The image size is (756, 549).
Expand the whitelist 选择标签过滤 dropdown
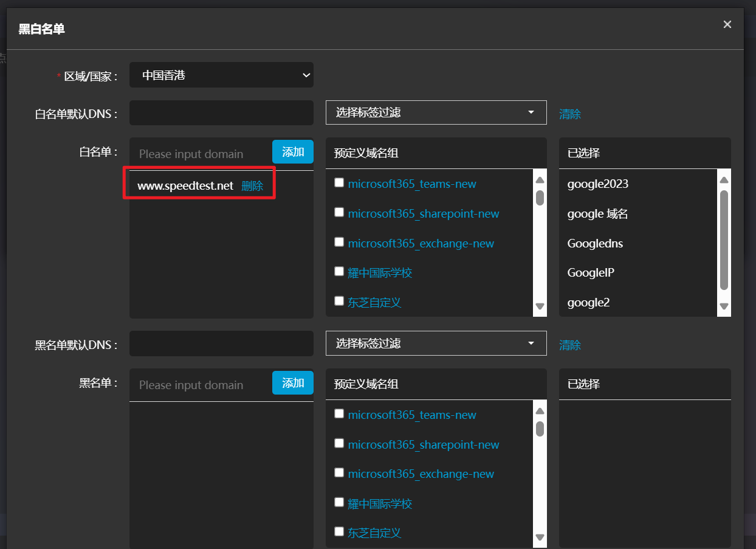coord(436,112)
